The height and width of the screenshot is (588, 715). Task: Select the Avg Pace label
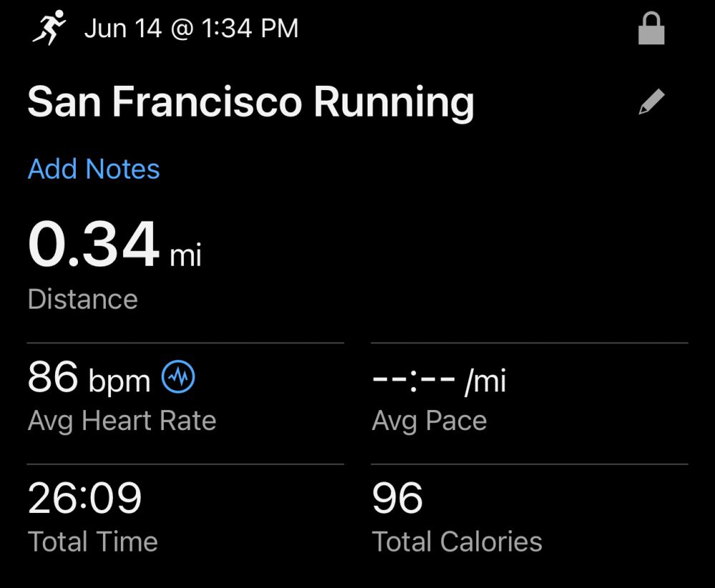pyautogui.click(x=429, y=421)
